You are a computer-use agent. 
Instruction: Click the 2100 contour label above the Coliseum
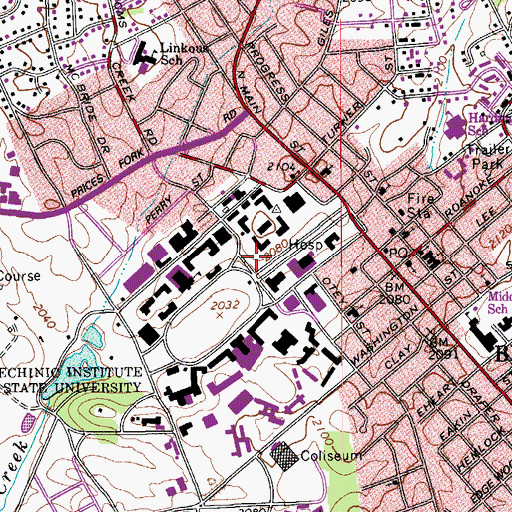coord(322,432)
